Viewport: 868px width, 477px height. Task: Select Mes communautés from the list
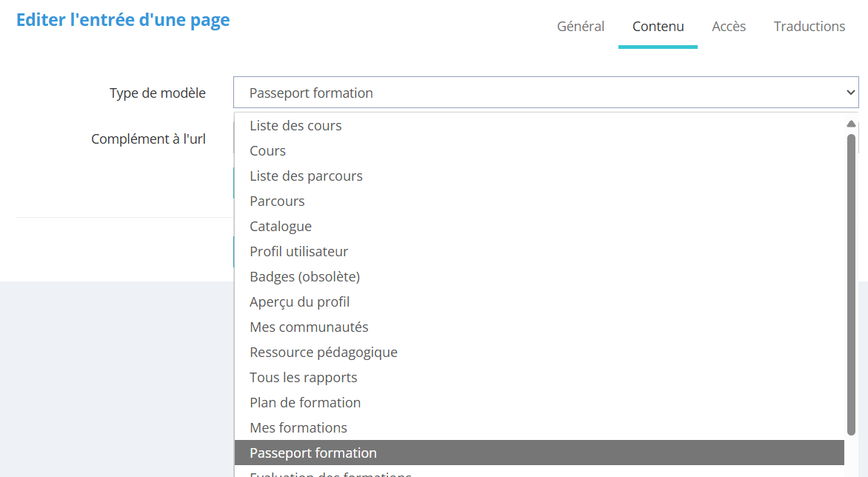click(x=308, y=327)
